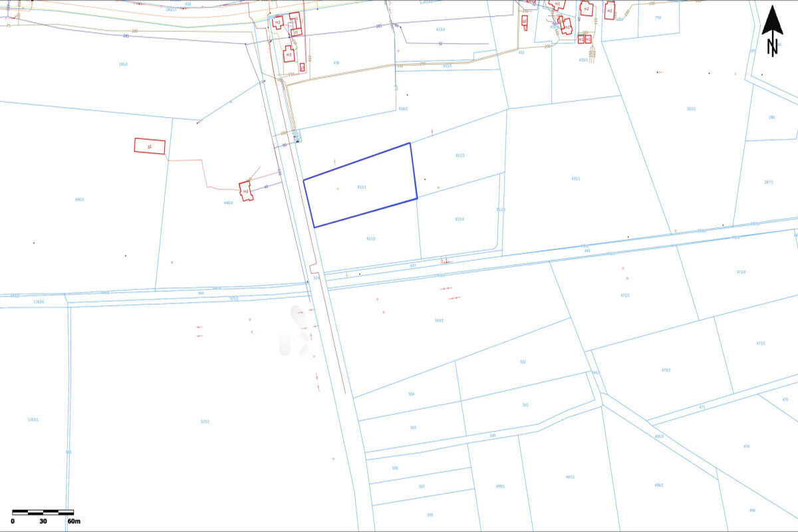The width and height of the screenshot is (798, 532).
Task: Select the m2 building in parcel 440/4
Action: point(246,192)
